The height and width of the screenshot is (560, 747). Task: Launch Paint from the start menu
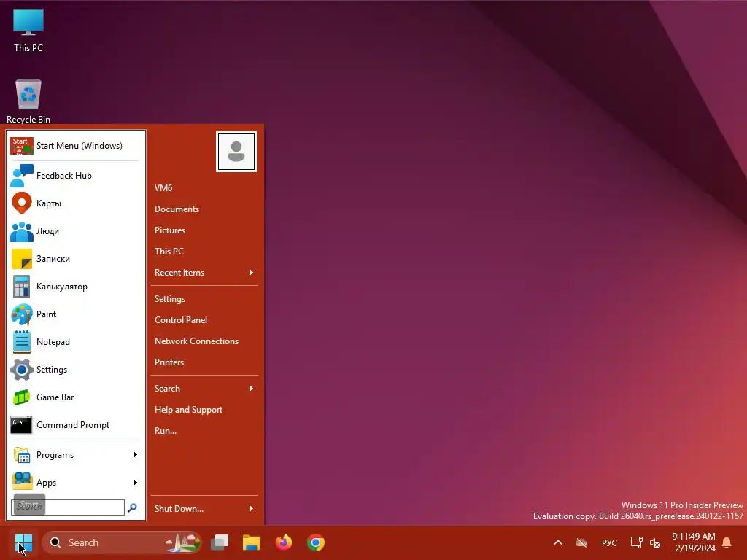75,314
